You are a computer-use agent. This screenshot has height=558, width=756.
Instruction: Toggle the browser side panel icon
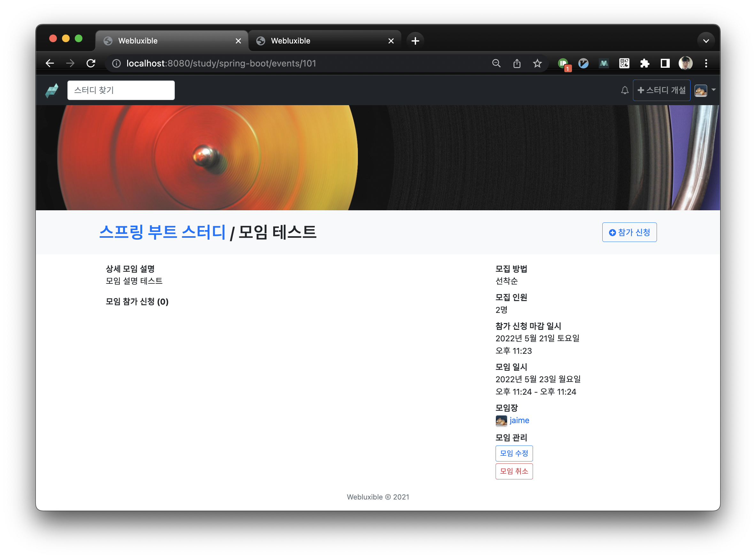coord(665,63)
